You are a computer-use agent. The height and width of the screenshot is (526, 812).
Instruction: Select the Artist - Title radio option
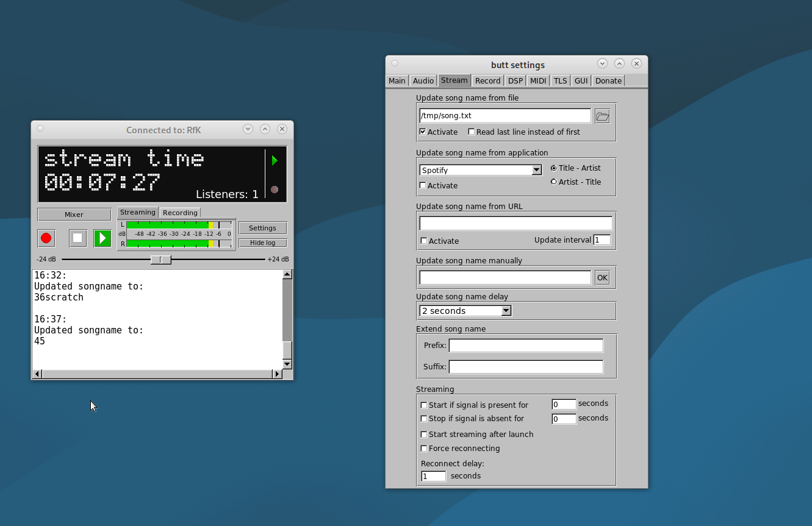coord(554,182)
